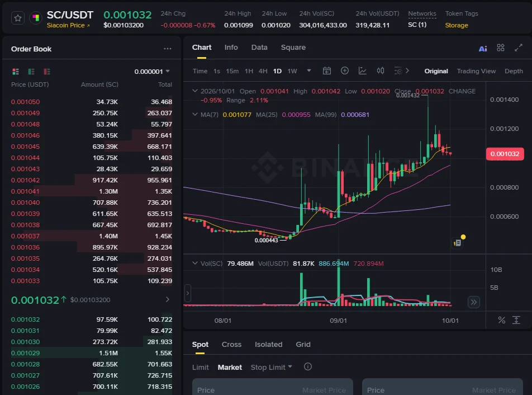Select buy order at price 0.001026
This screenshot has width=532, height=395.
pos(91,387)
